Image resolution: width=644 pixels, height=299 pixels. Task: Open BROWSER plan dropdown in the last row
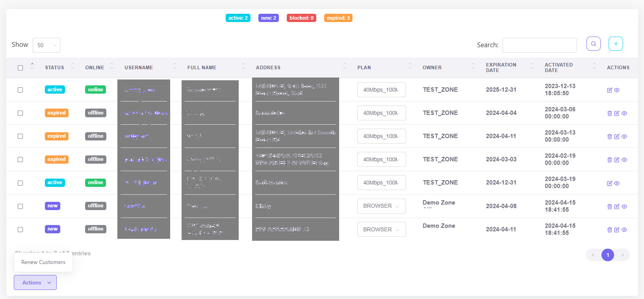(x=381, y=229)
